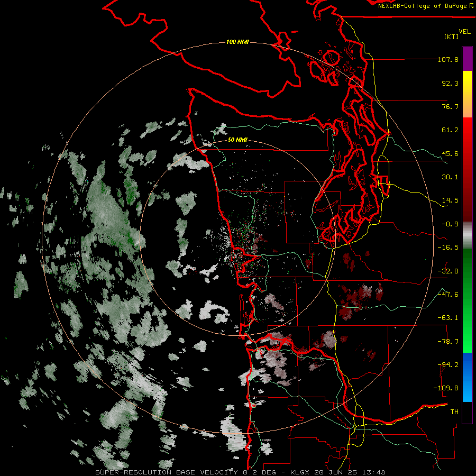Viewport: 476px width, 476px height.
Task: Click the -63.1 velocity legend value
Action: click(x=448, y=318)
